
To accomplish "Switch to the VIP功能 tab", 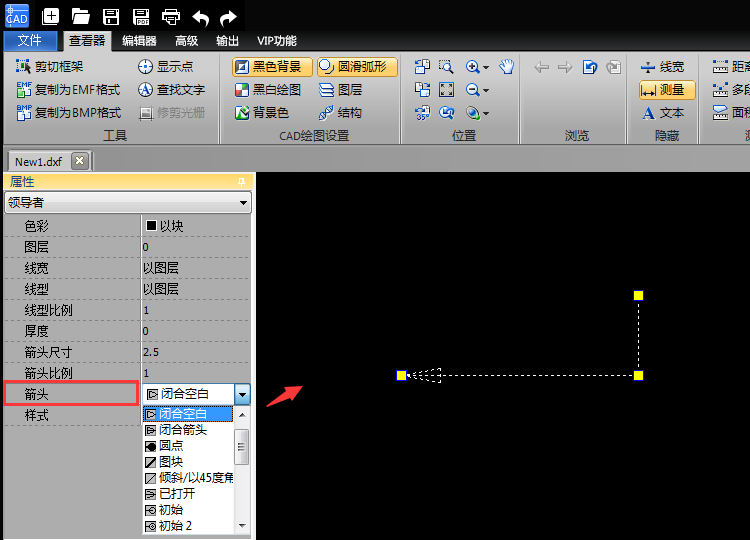I will point(276,41).
